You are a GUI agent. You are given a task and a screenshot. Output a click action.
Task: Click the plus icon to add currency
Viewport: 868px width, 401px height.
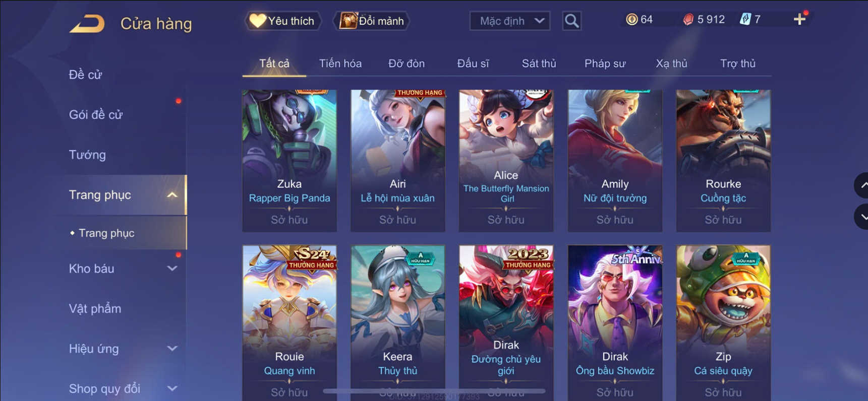[x=799, y=20]
